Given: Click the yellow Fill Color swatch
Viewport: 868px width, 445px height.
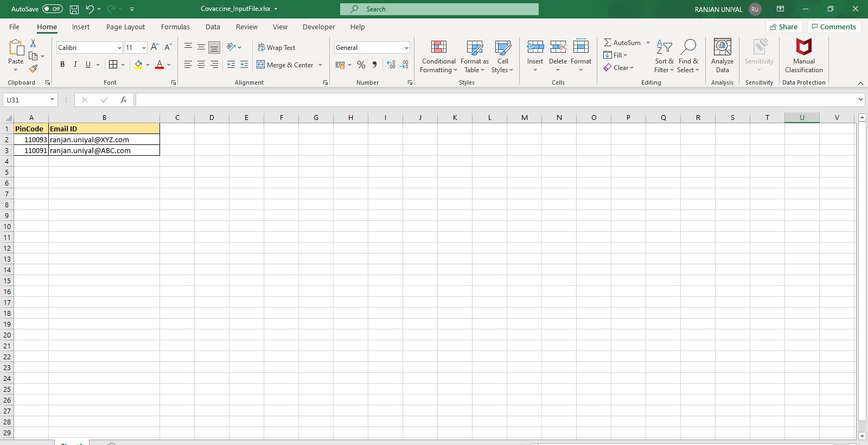Looking at the screenshot, I should 138,65.
